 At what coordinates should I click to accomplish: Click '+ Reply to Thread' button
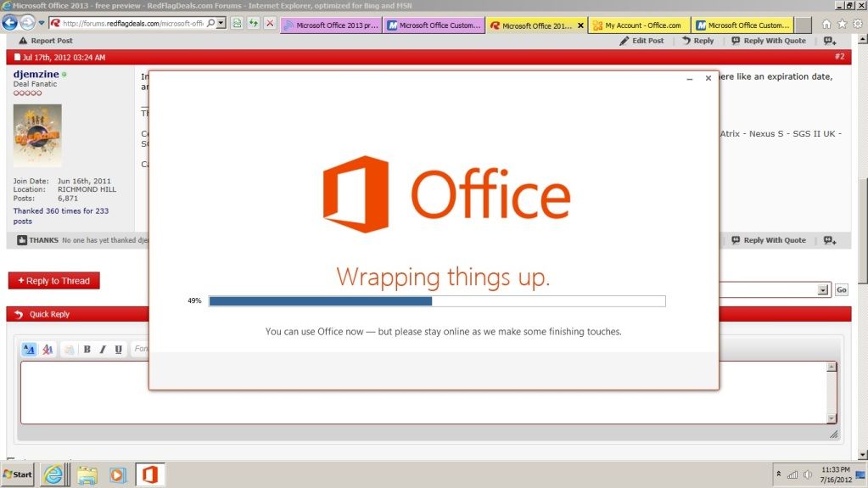pos(53,280)
